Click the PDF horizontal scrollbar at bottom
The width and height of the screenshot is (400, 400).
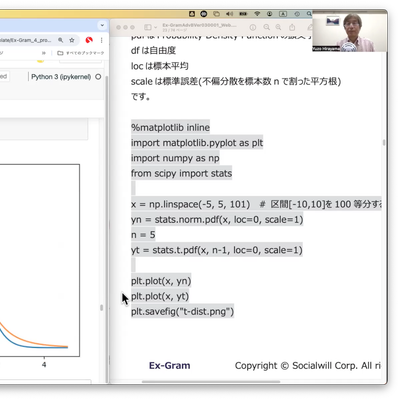pyautogui.click(x=211, y=382)
